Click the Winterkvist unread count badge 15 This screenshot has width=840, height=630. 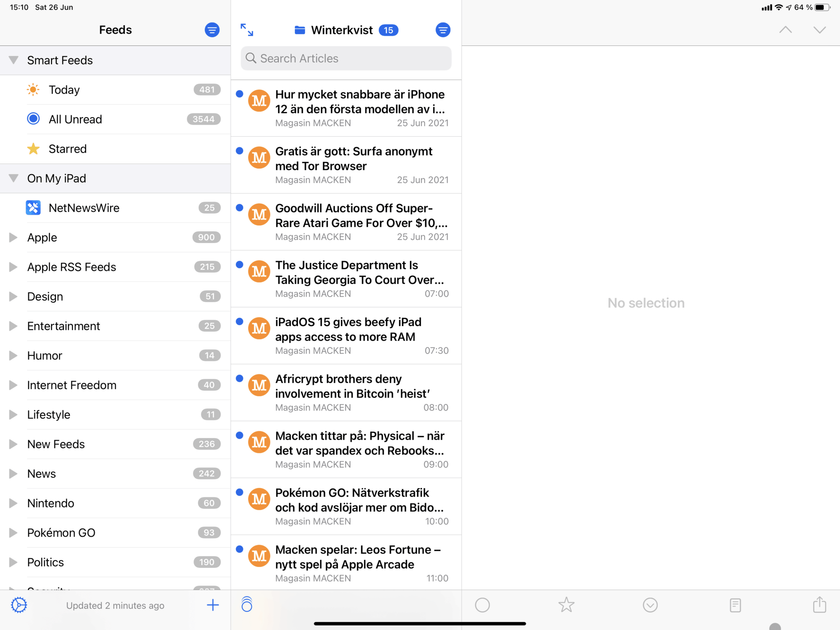[x=388, y=30]
